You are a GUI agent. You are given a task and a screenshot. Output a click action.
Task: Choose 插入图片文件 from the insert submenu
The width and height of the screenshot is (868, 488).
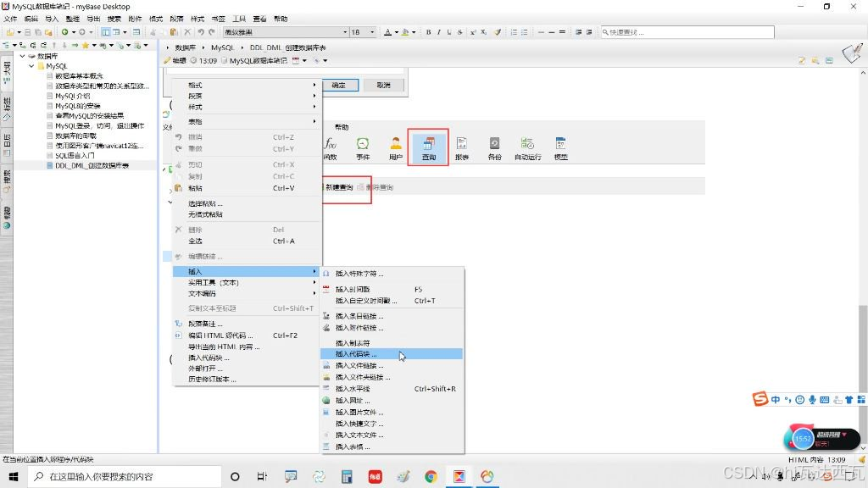pos(392,413)
